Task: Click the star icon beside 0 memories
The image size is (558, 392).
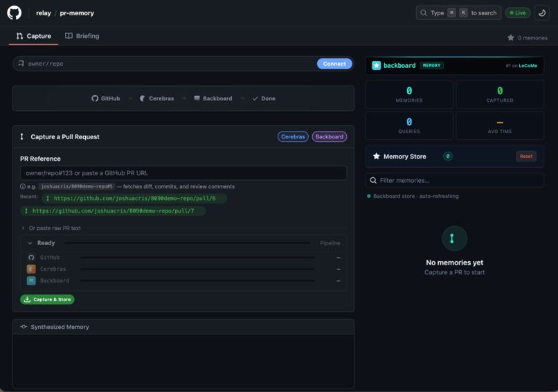Action: point(511,37)
